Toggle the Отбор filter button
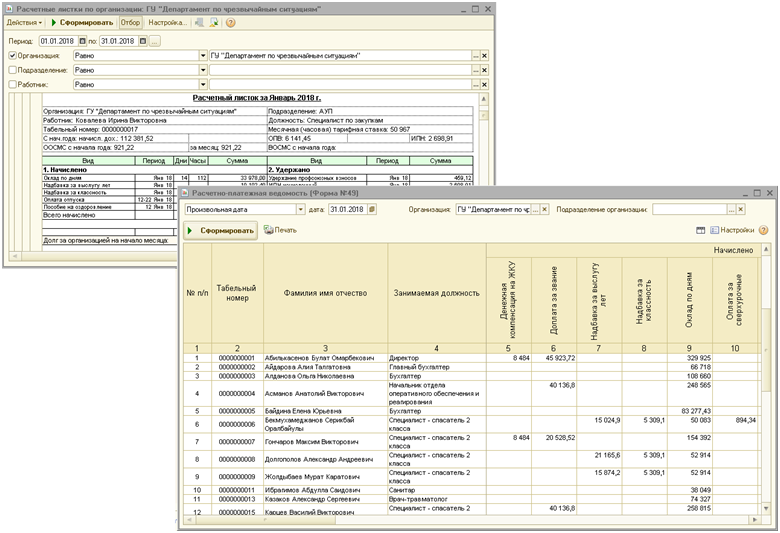The width and height of the screenshot is (780, 533). click(130, 21)
